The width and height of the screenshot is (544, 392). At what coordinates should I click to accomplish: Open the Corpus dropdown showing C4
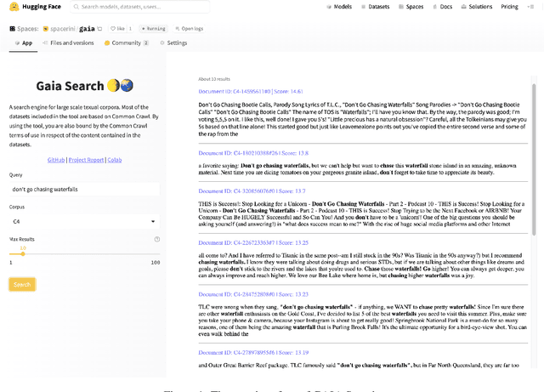click(x=83, y=222)
